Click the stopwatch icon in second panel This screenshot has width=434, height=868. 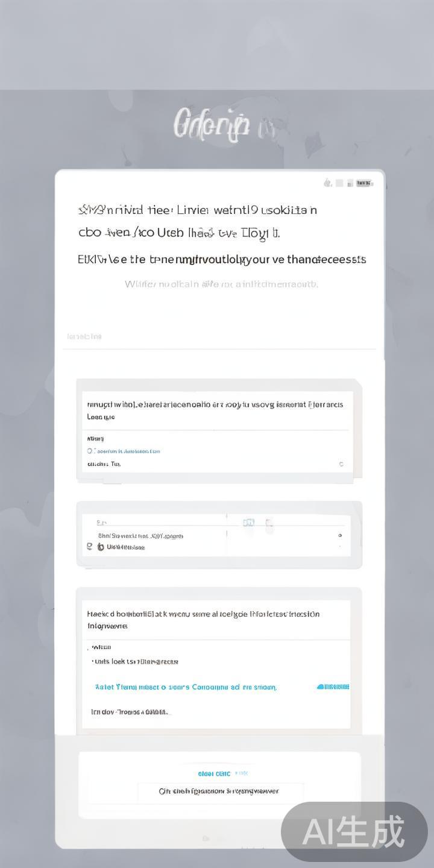pyautogui.click(x=100, y=547)
